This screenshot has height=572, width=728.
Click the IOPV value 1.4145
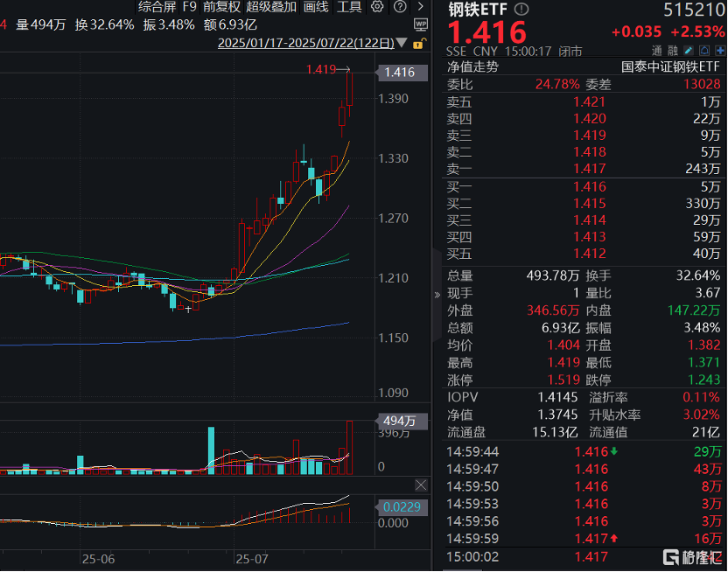pos(557,398)
